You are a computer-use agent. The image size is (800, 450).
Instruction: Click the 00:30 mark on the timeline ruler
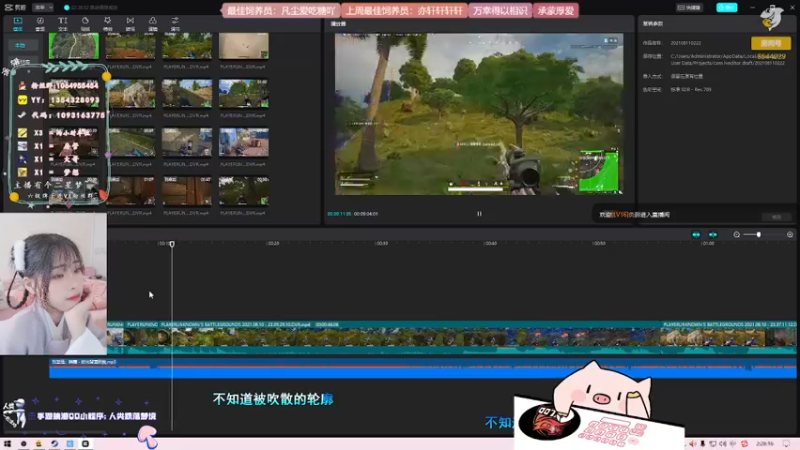point(382,243)
